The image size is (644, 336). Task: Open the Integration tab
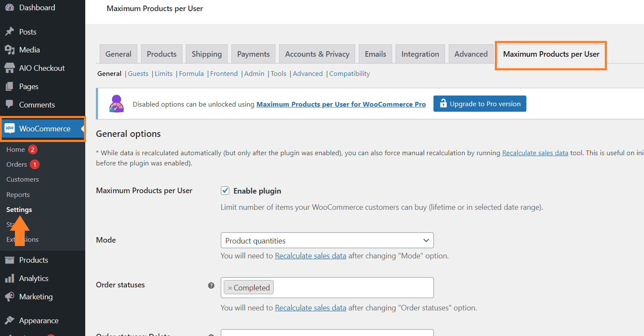(x=420, y=54)
